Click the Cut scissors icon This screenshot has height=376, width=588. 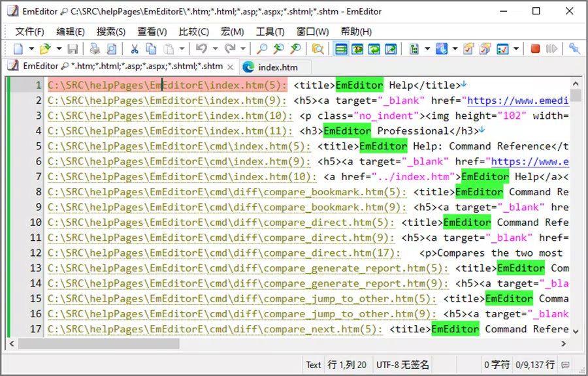[x=135, y=49]
